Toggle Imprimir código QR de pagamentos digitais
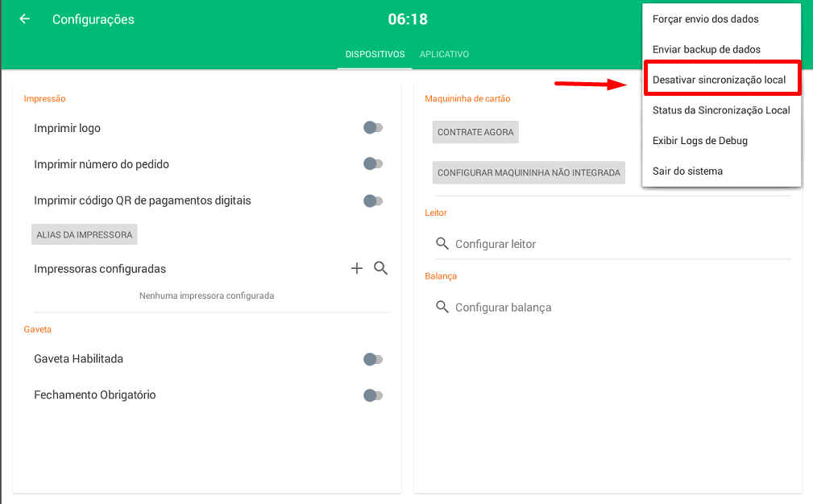813x504 pixels. tap(373, 200)
